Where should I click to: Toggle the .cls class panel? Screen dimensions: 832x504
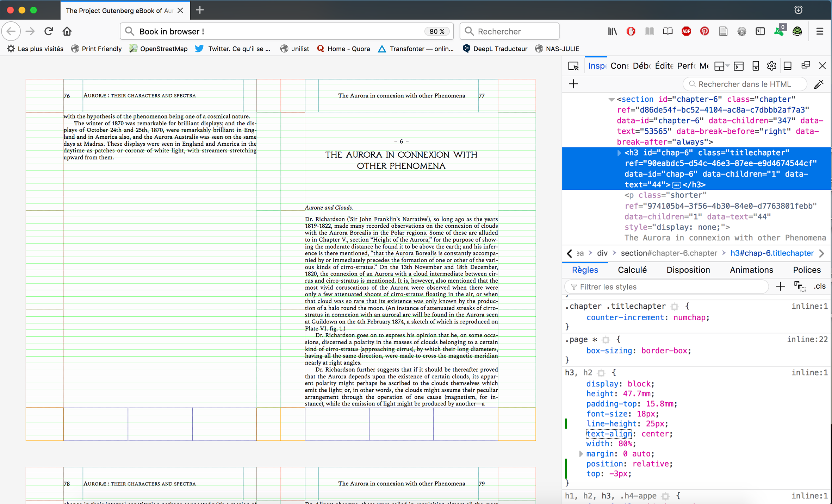click(819, 286)
